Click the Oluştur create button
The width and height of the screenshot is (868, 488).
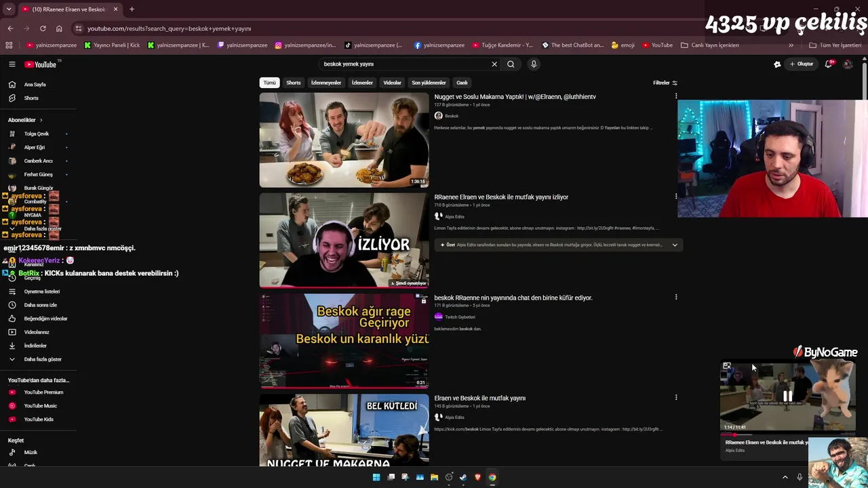coord(802,64)
